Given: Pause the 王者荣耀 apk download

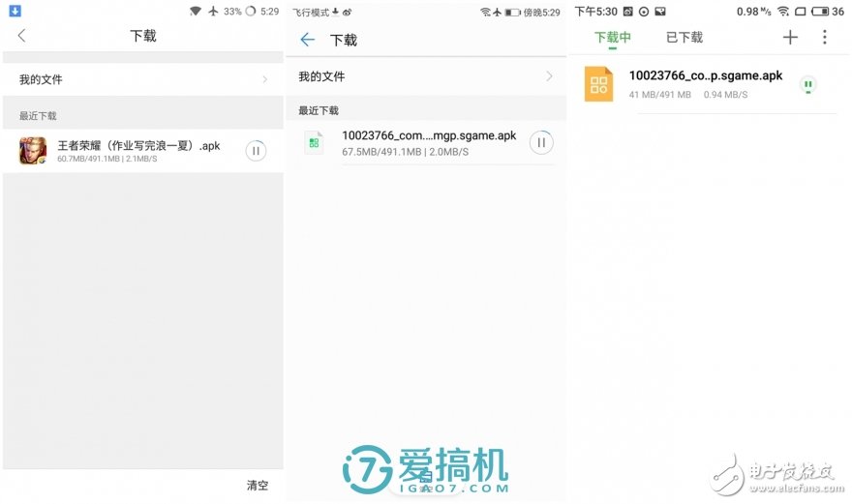Looking at the screenshot, I should (x=256, y=151).
